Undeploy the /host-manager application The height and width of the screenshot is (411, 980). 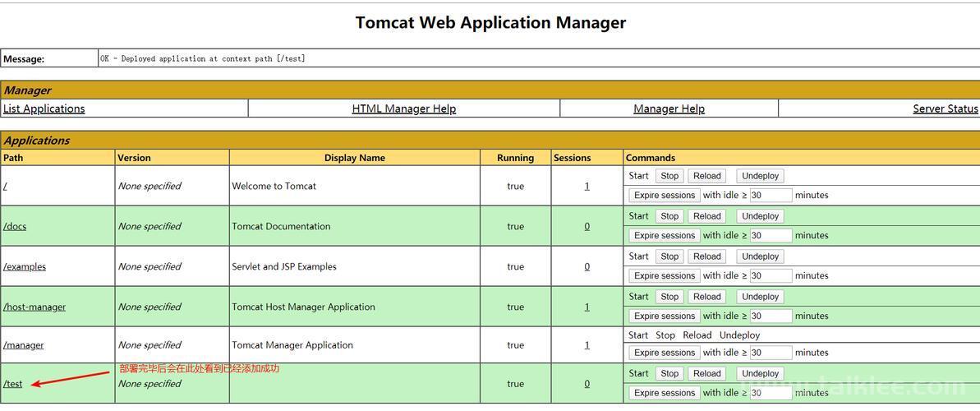pos(760,297)
